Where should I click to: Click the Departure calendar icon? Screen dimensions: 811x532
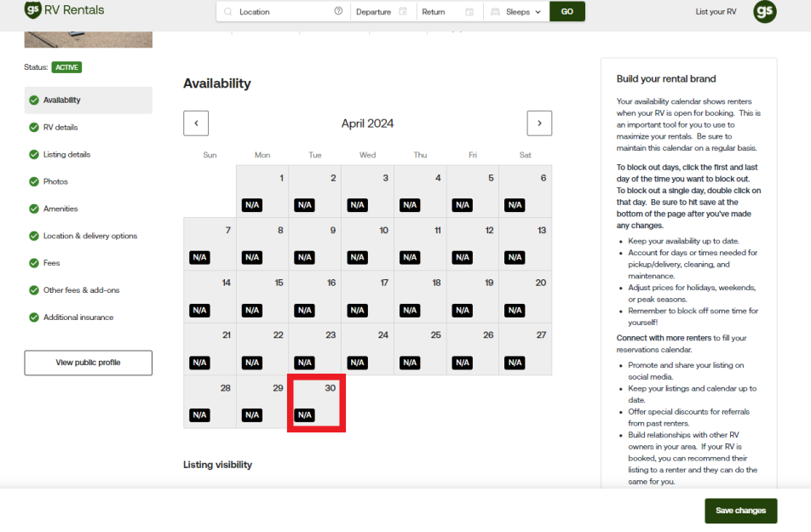coord(402,12)
